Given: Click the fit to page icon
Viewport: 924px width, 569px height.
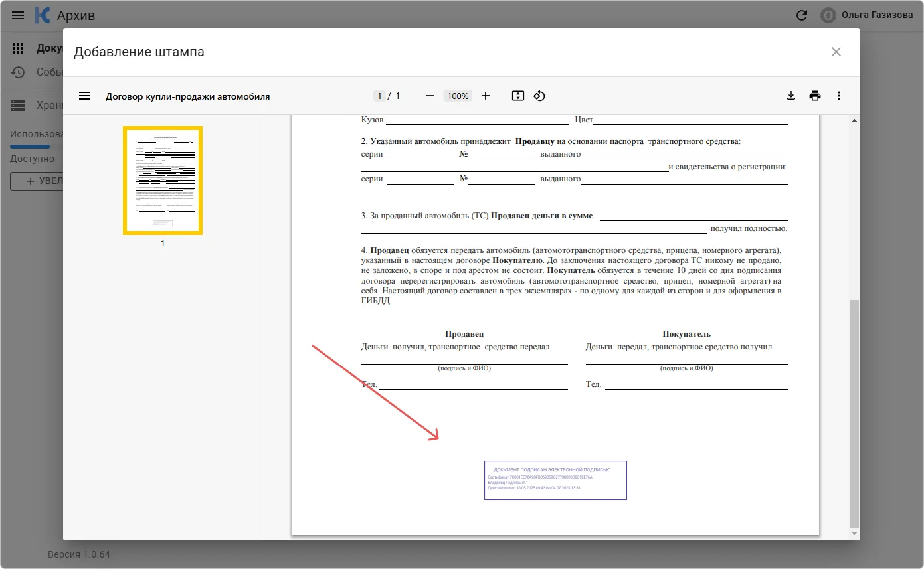Looking at the screenshot, I should click(518, 96).
